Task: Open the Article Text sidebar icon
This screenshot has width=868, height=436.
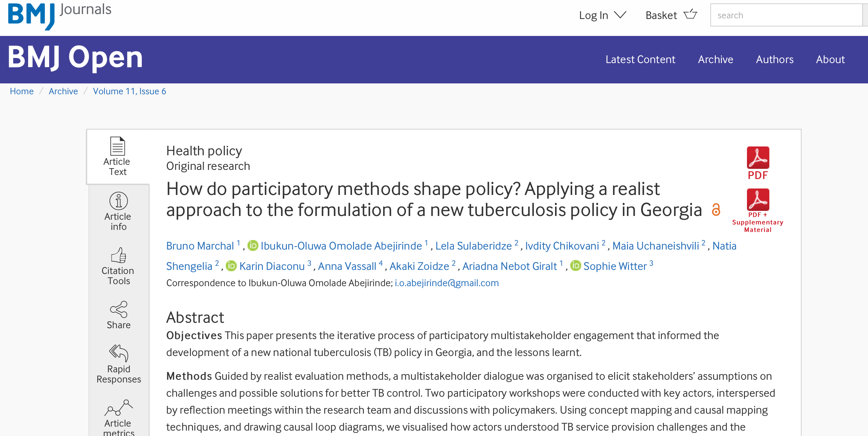Action: pos(118,146)
